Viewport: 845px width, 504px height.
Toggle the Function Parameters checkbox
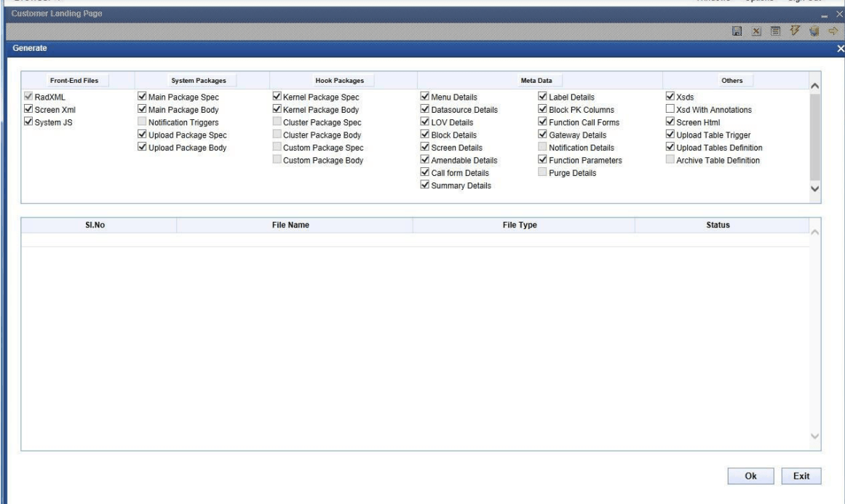click(x=543, y=159)
